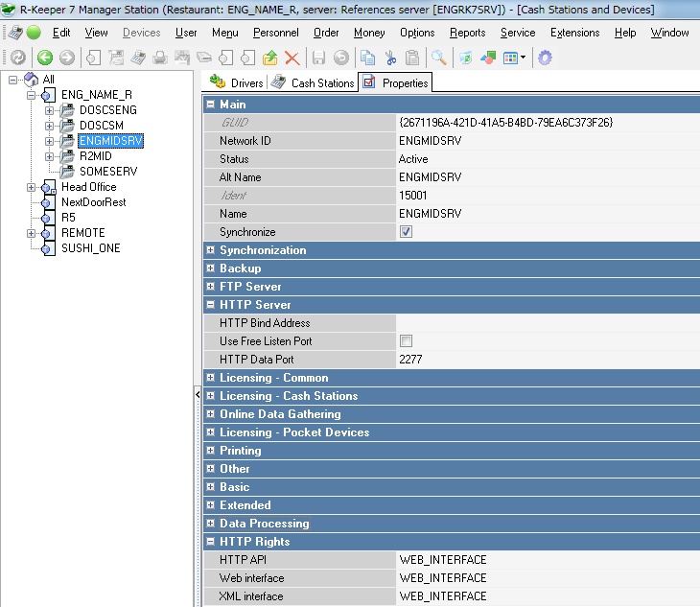Click the R5 restaurant icon
700x607 pixels.
[x=47, y=218]
